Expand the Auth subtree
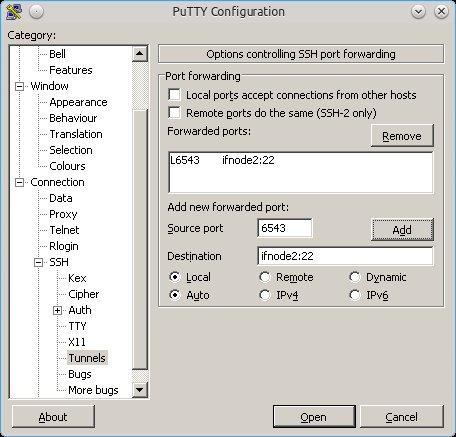 point(57,310)
